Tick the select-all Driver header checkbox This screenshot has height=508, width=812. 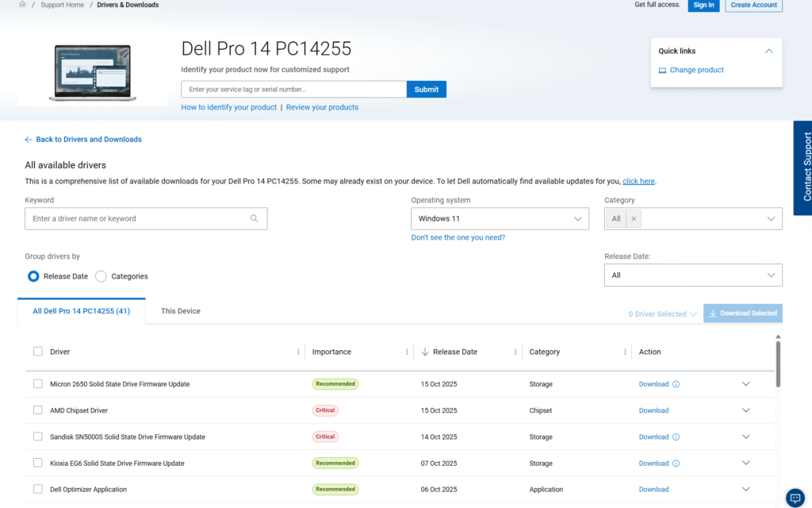(x=38, y=352)
